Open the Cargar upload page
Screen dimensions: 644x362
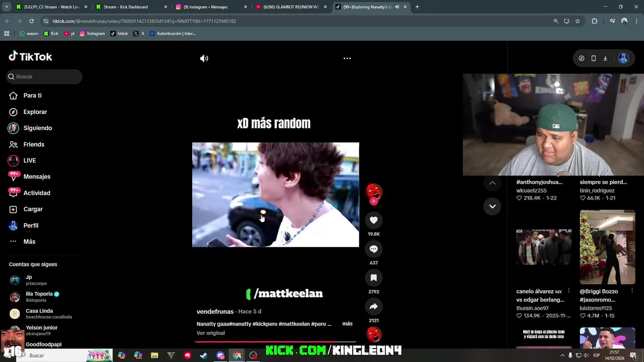point(33,209)
